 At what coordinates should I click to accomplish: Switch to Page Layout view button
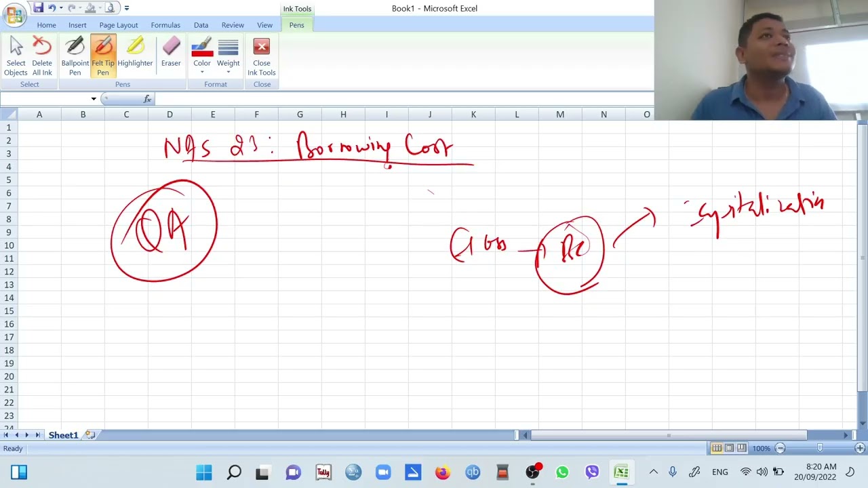(x=729, y=448)
